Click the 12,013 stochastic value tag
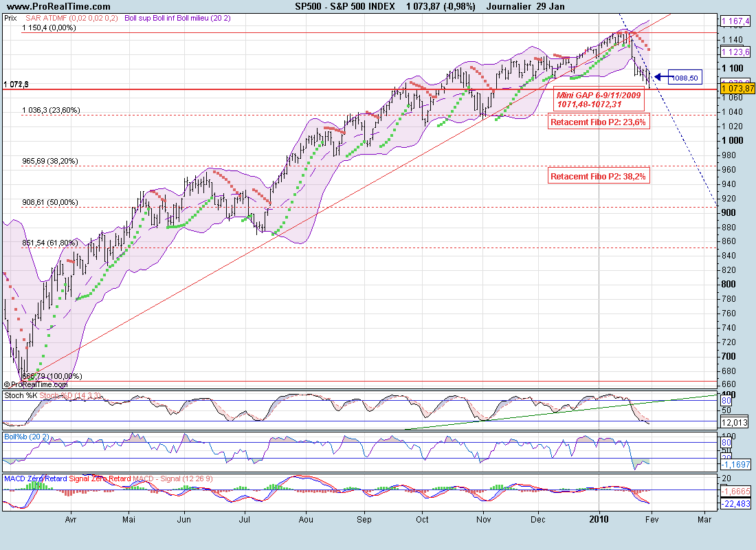This screenshot has width=756, height=550. click(734, 423)
